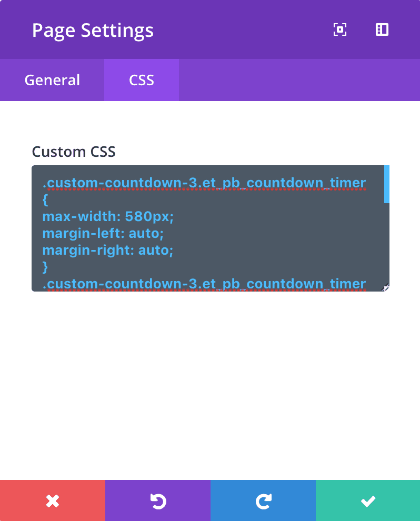The width and height of the screenshot is (420, 521).
Task: Click the CSS editor scrollbar
Action: pos(386,184)
